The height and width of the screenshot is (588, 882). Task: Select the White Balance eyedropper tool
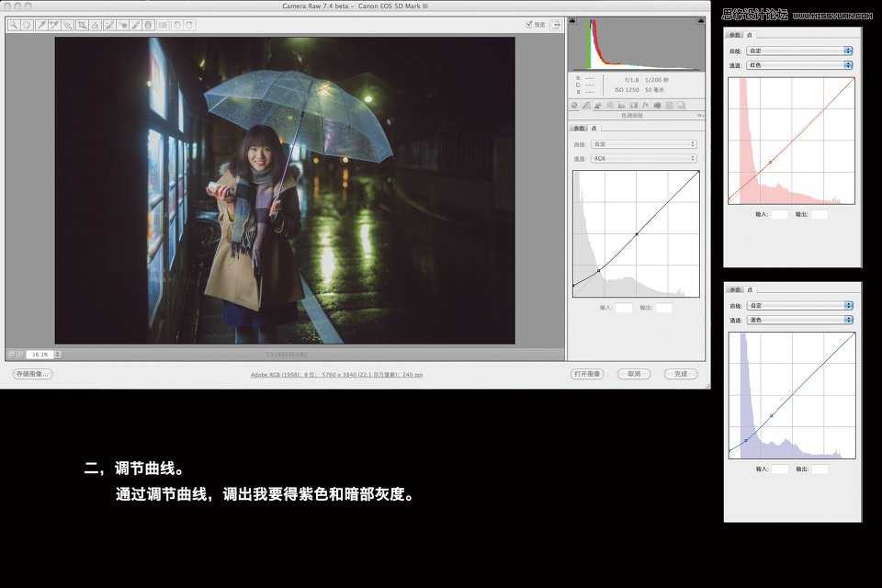click(42, 25)
